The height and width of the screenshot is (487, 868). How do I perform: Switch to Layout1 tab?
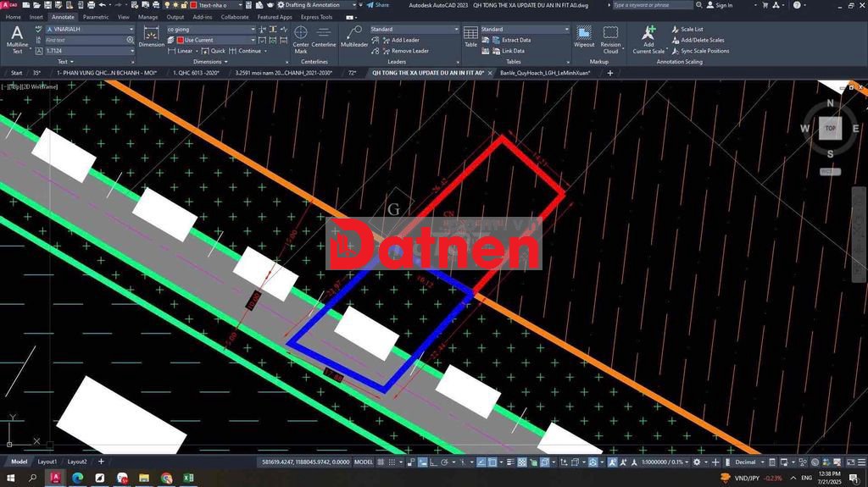tap(47, 462)
